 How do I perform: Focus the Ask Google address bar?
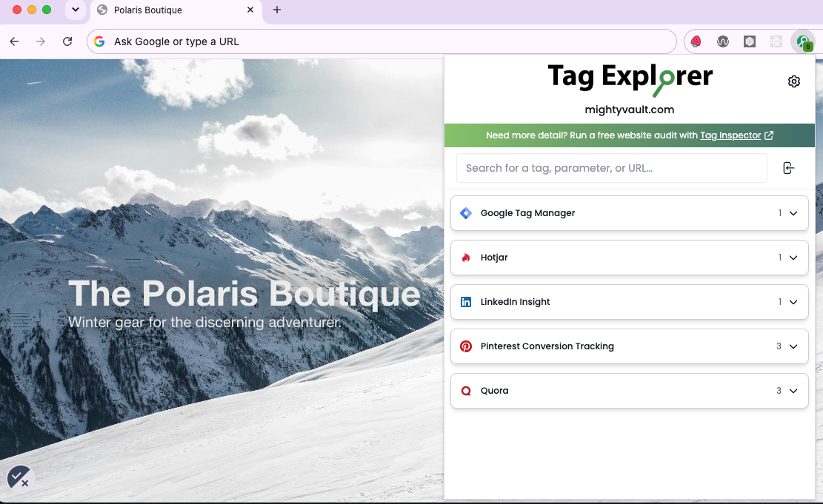[x=381, y=41]
